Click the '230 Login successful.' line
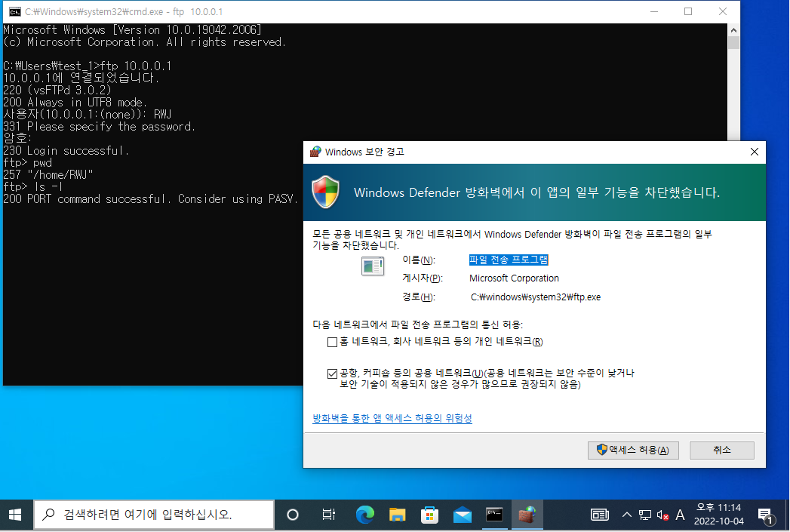This screenshot has height=532, width=790. pyautogui.click(x=66, y=151)
